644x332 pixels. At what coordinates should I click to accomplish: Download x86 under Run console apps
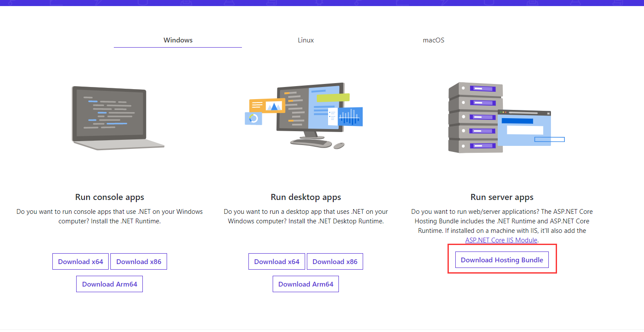pos(138,261)
